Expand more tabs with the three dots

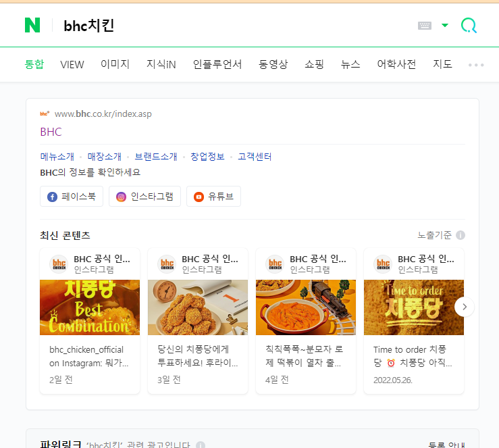476,65
